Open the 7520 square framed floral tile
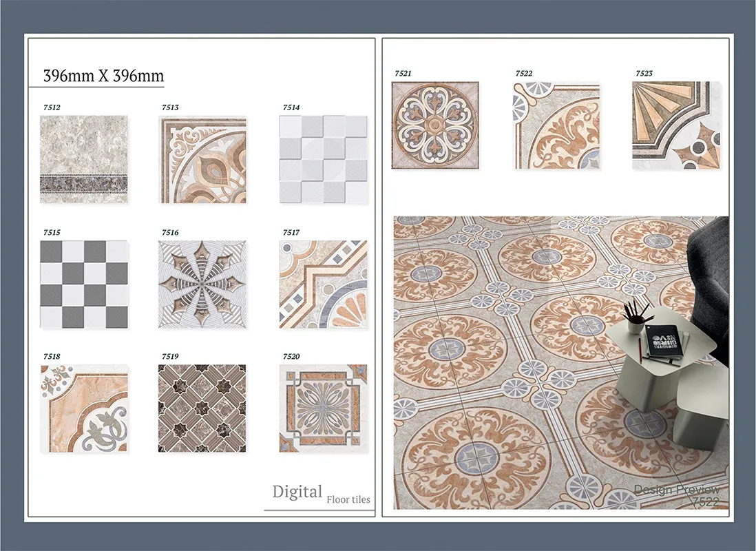This screenshot has width=756, height=551. pyautogui.click(x=323, y=408)
